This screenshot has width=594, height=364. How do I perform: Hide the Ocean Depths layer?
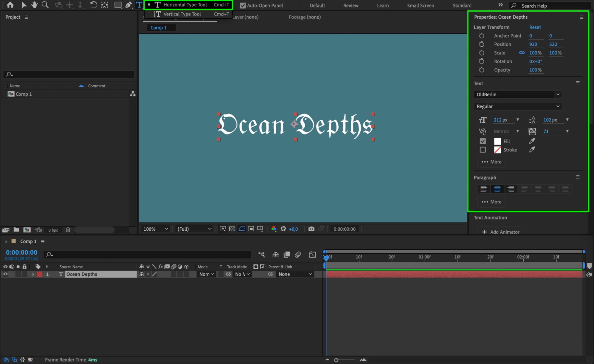click(5, 274)
